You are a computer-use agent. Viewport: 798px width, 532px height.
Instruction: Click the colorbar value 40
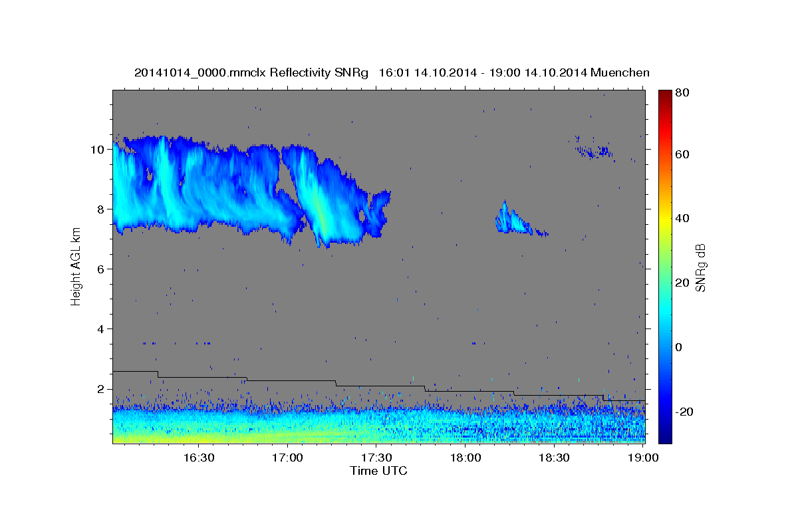pos(682,218)
